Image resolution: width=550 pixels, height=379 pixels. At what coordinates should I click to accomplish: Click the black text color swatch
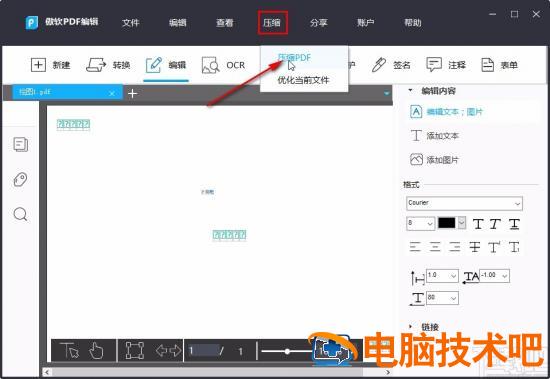tap(447, 223)
